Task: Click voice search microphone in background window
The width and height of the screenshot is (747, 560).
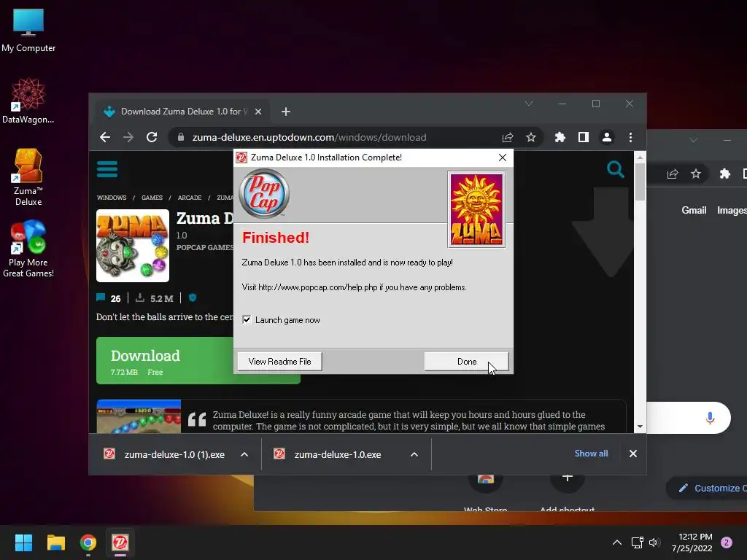Action: click(x=710, y=418)
